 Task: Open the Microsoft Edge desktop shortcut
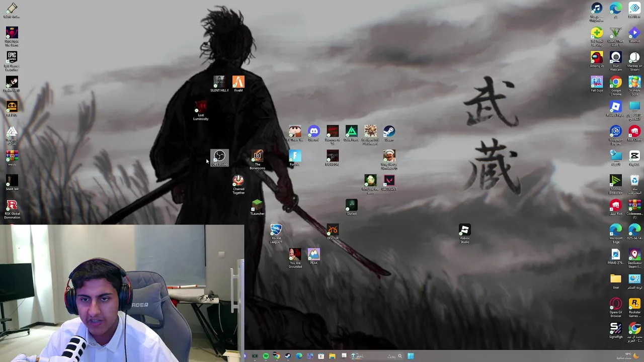pos(616,234)
